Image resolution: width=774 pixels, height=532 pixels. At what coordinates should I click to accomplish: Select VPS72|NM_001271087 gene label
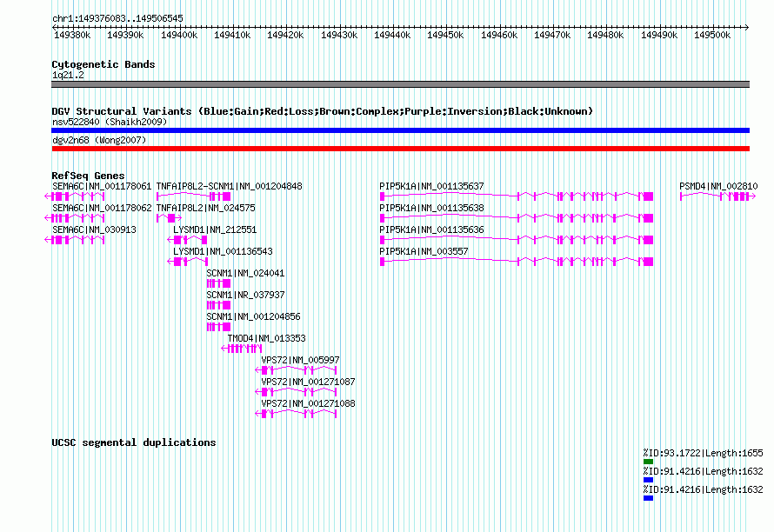point(308,382)
